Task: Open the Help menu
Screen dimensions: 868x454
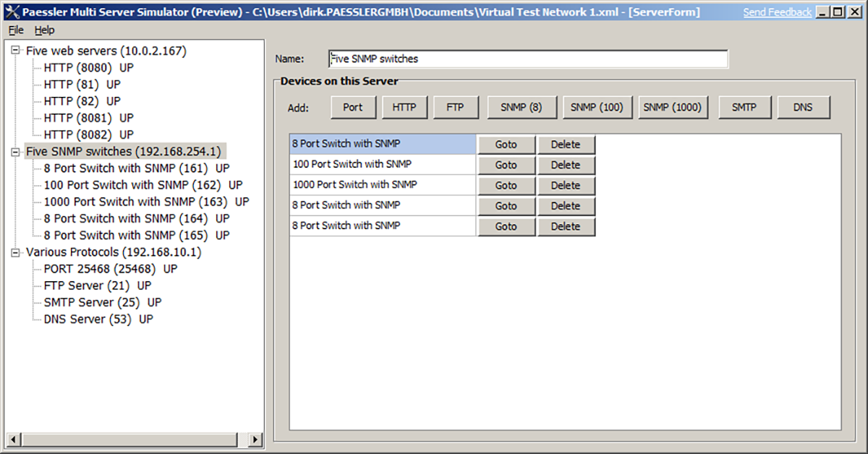Action: [44, 30]
